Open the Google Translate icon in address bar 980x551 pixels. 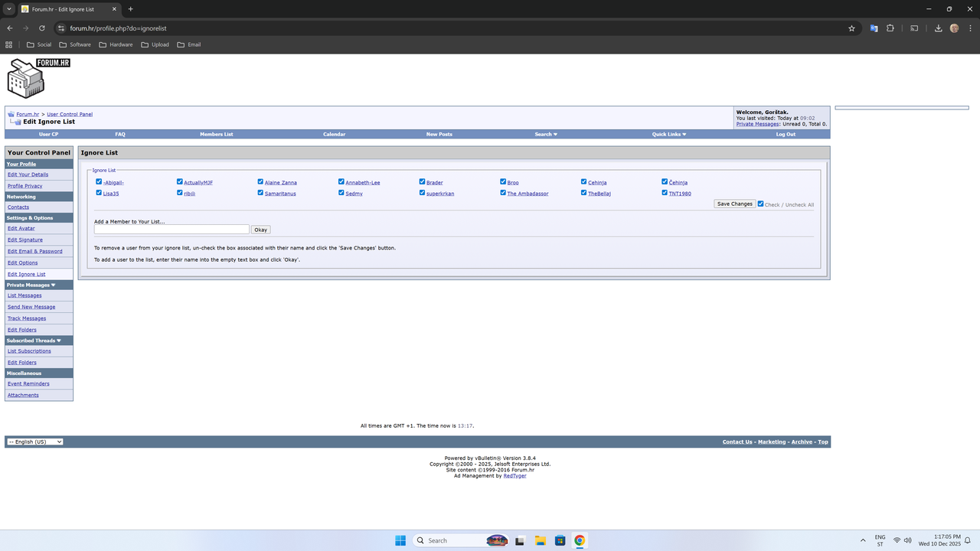tap(873, 28)
